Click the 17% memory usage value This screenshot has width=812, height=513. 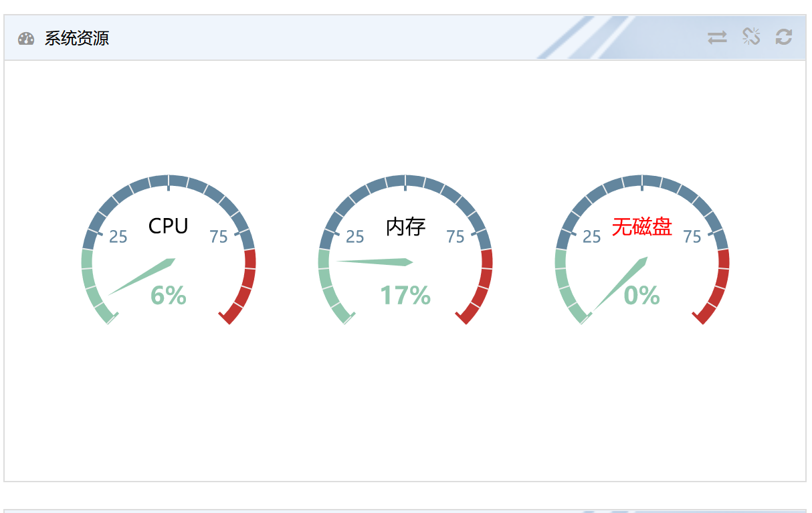(405, 295)
